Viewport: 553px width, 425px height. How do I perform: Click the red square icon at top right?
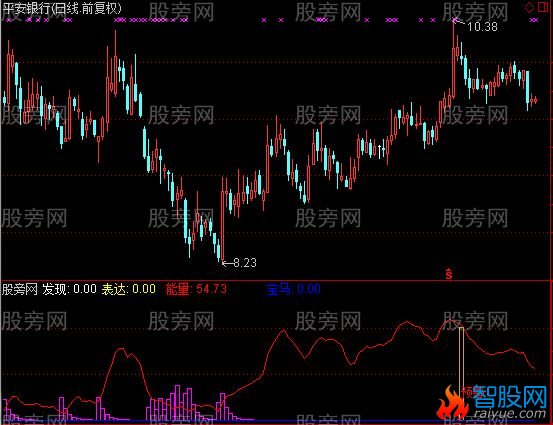[543, 7]
